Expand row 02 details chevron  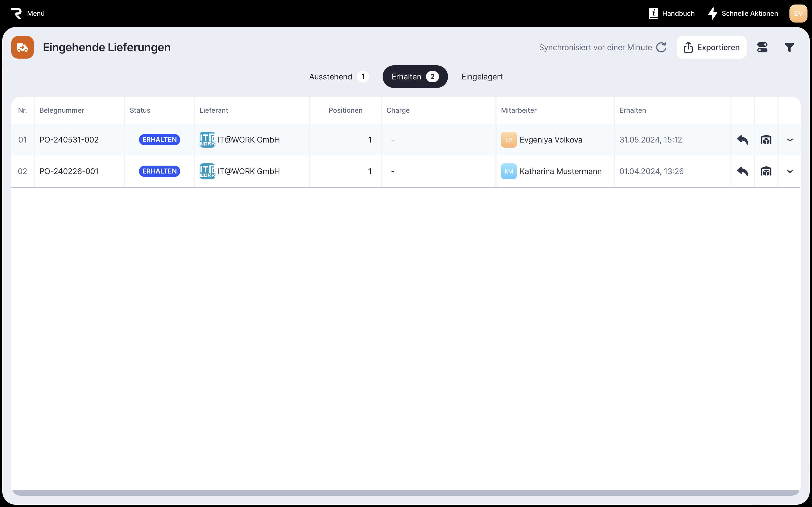pos(790,171)
